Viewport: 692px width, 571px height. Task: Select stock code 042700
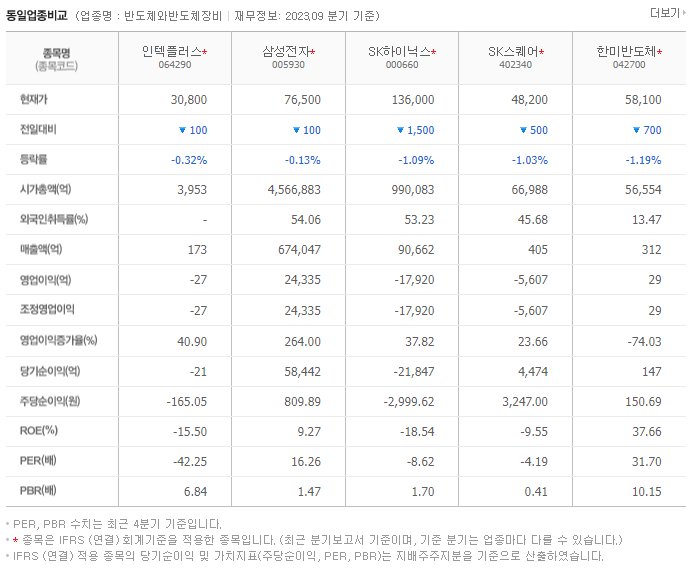[629, 65]
